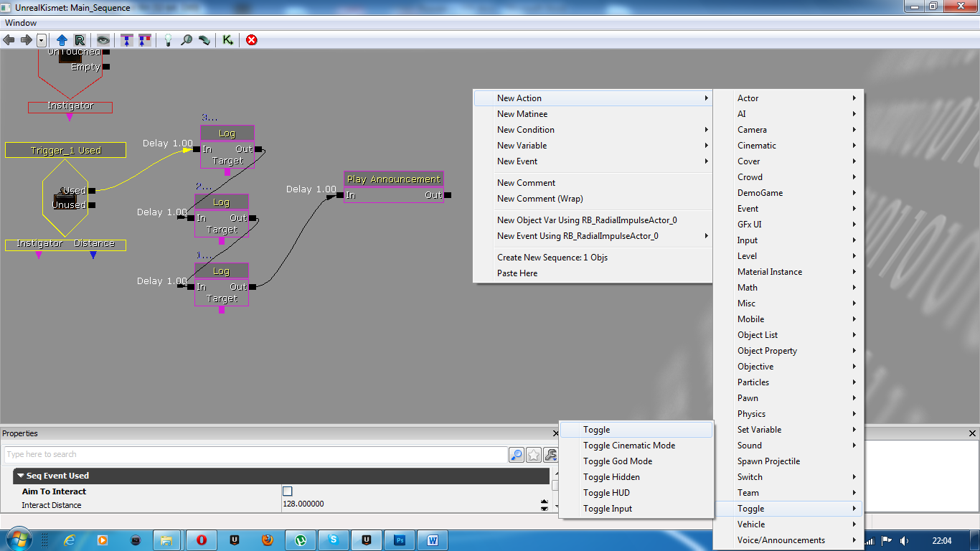
Task: Click the Out connector on Play Announcement node
Action: tap(448, 195)
